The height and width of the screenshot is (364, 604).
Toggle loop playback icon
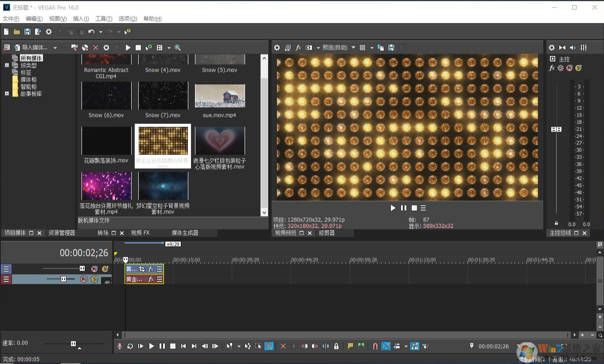pyautogui.click(x=130, y=346)
